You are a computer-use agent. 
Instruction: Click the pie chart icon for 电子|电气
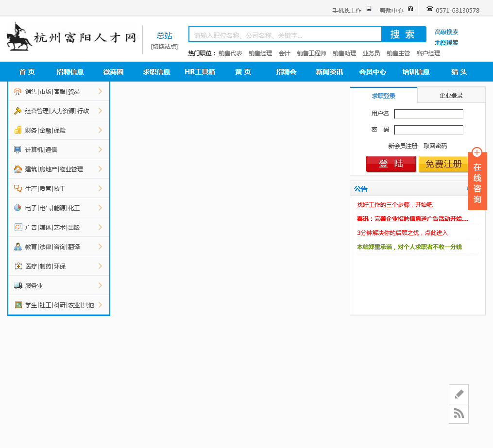18,208
